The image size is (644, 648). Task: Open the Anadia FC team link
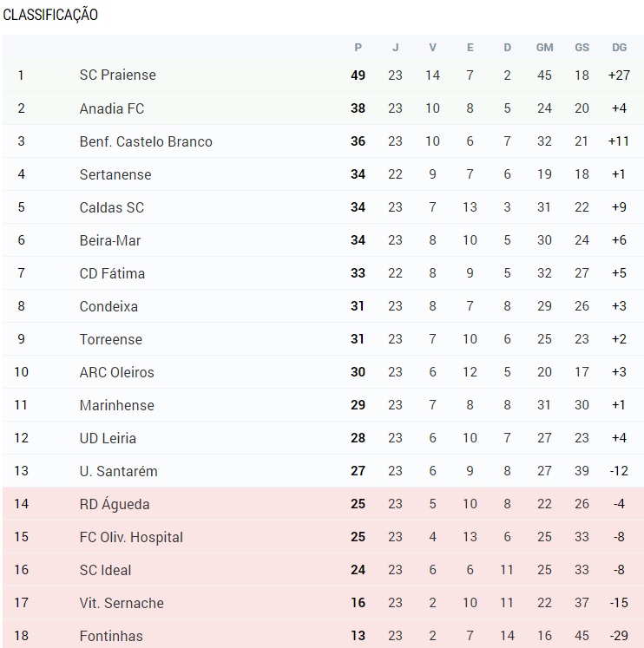pos(112,108)
